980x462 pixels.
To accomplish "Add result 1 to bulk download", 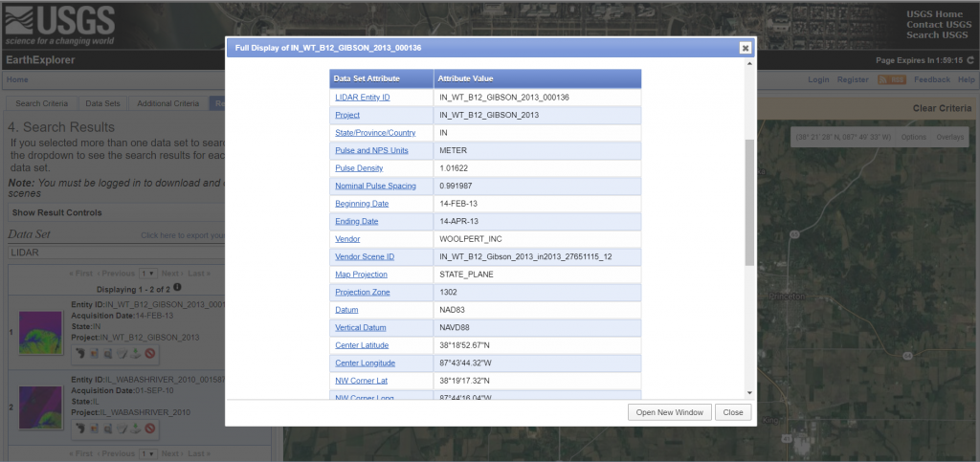I will pos(122,354).
